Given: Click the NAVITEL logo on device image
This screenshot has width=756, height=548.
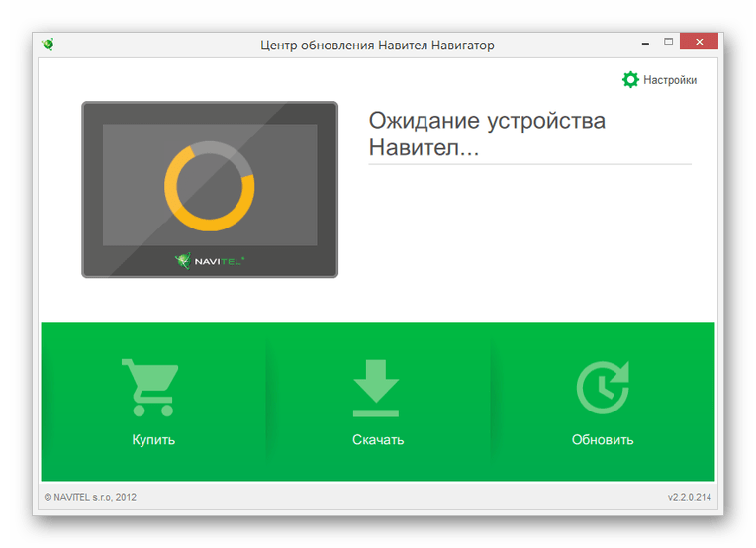Looking at the screenshot, I should tap(209, 261).
